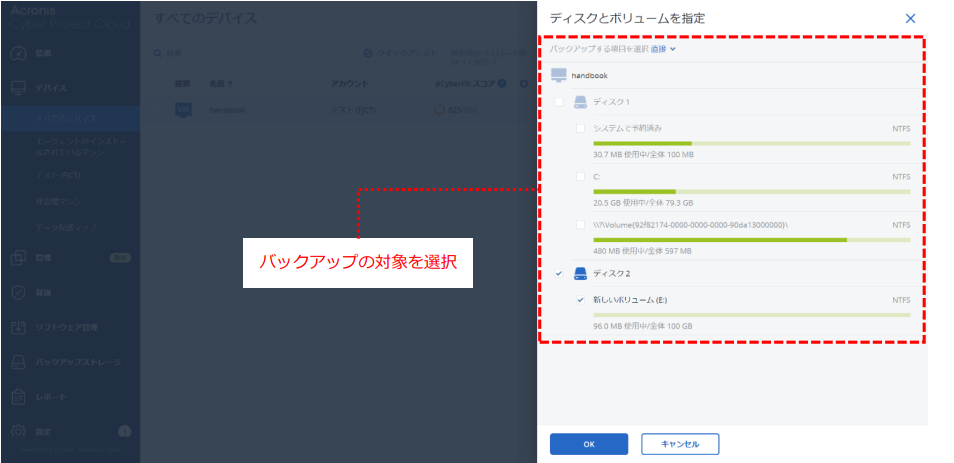Viewport: 954px width, 463px height.
Task: Click the ディスク 1 drive icon
Action: click(582, 102)
